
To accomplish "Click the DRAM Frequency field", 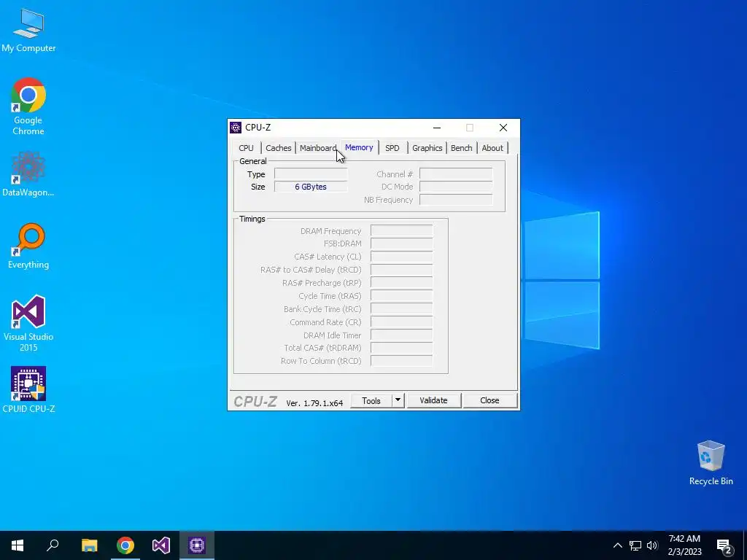I will pos(402,231).
